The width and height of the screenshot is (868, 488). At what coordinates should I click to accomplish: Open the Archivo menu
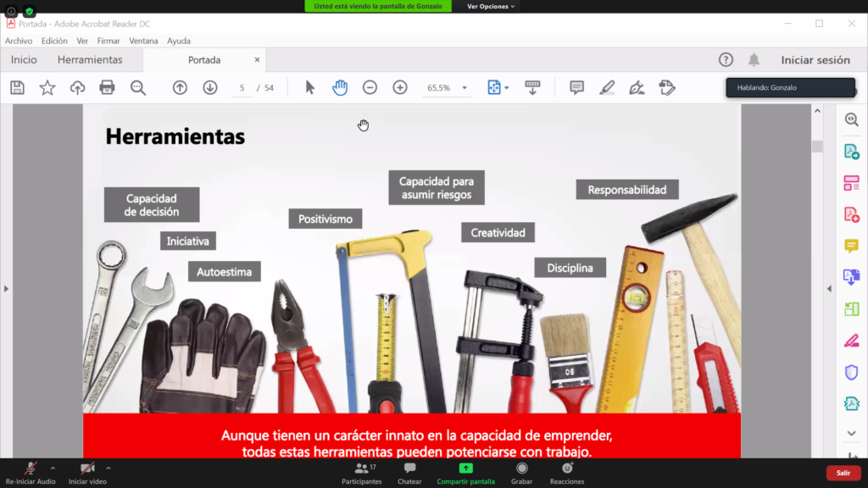tap(19, 41)
